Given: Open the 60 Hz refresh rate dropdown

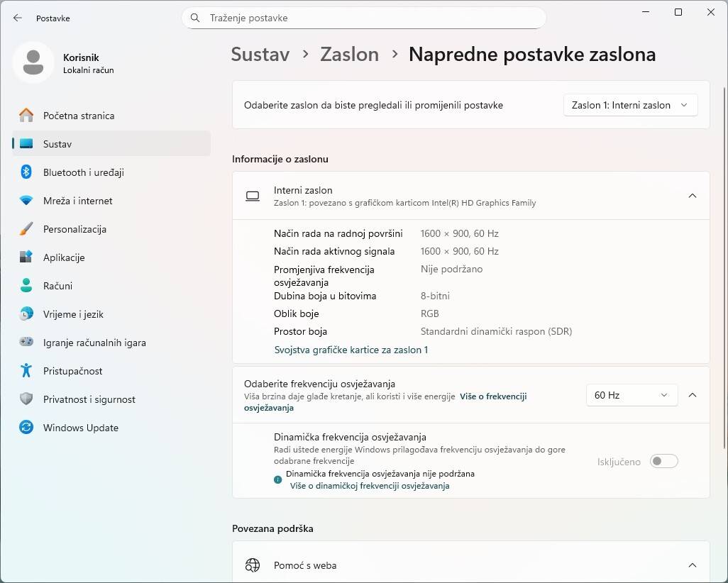Looking at the screenshot, I should point(632,395).
